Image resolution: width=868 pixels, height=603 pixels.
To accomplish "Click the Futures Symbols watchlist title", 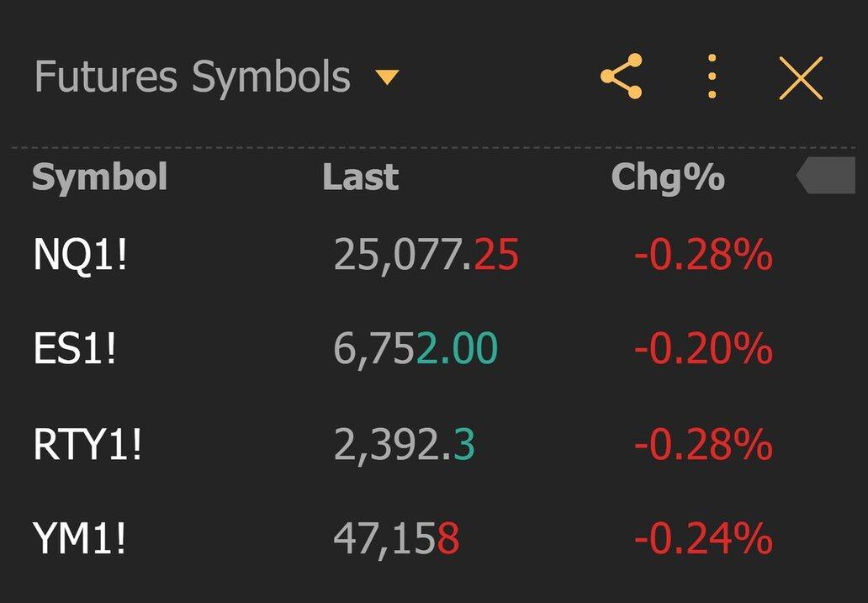I will pos(193,77).
